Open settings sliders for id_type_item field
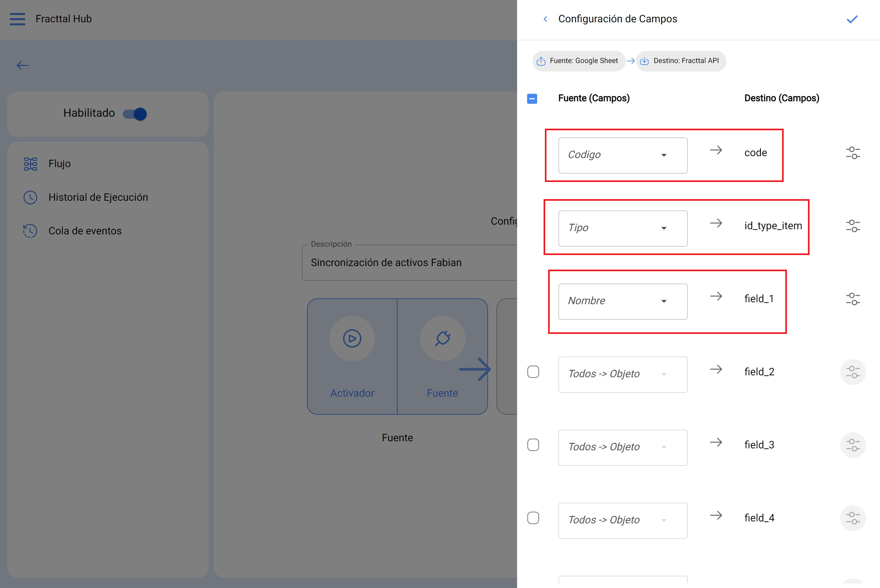The image size is (880, 588). tap(853, 226)
